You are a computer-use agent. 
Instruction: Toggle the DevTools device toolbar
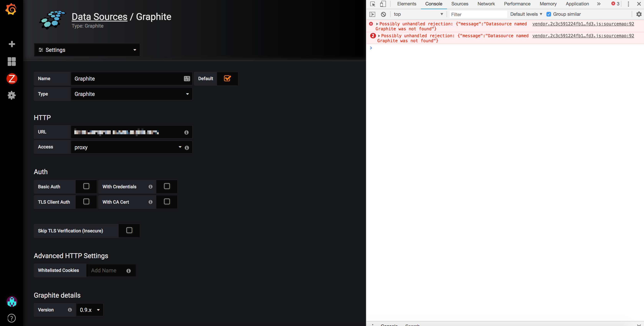point(383,4)
